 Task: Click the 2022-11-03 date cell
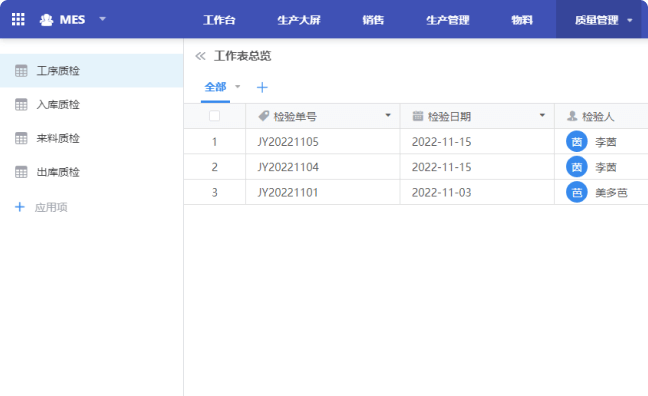tap(477, 192)
